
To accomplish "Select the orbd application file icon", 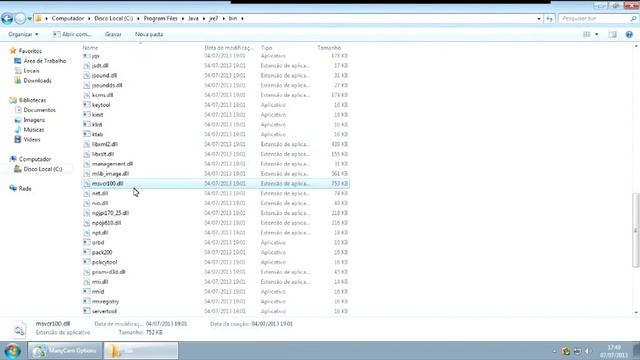I will (87, 242).
